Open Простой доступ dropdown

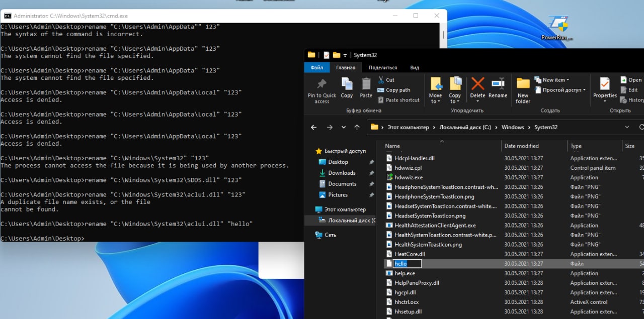pos(560,90)
